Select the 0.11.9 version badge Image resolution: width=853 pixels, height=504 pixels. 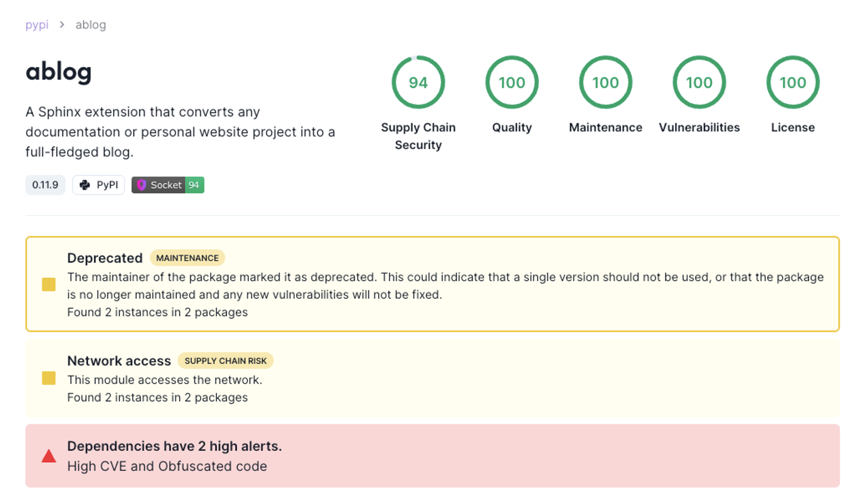point(45,185)
